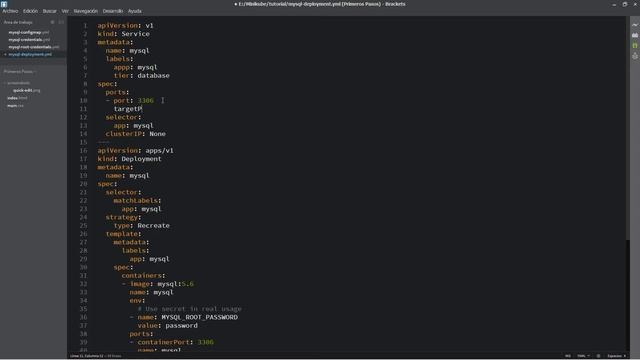This screenshot has width=640, height=360.
Task: Click 'image: mysql:5.6' on line 32
Action: point(162,284)
